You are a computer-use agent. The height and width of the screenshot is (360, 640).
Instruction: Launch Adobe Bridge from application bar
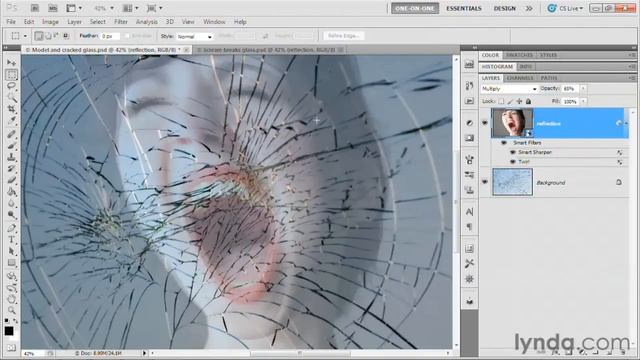35,8
